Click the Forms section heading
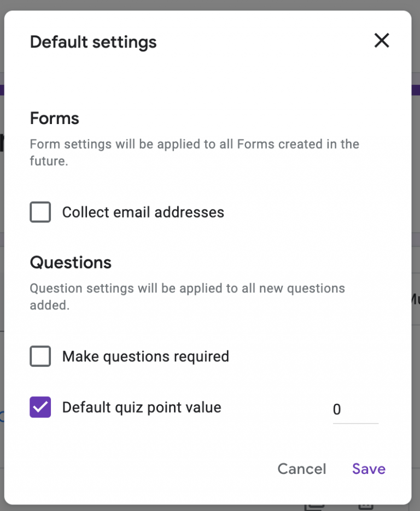This screenshot has height=511, width=420. [54, 118]
